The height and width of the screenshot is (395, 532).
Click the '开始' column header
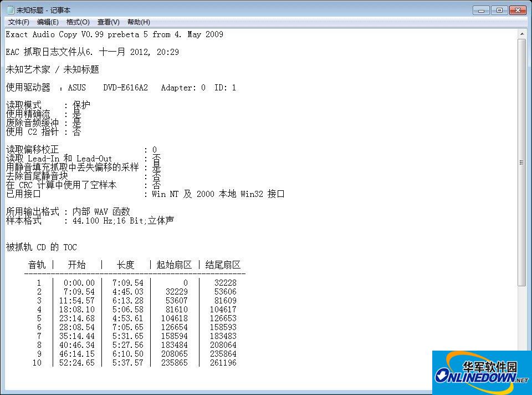pos(76,265)
